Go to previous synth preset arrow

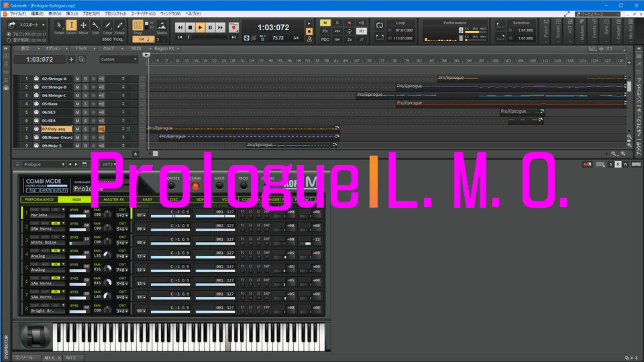(x=70, y=164)
